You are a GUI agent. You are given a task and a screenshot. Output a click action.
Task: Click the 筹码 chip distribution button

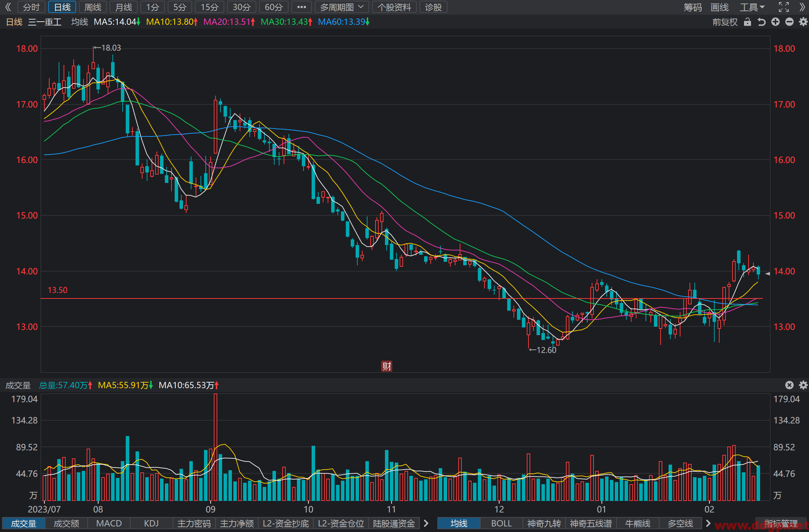coord(693,7)
